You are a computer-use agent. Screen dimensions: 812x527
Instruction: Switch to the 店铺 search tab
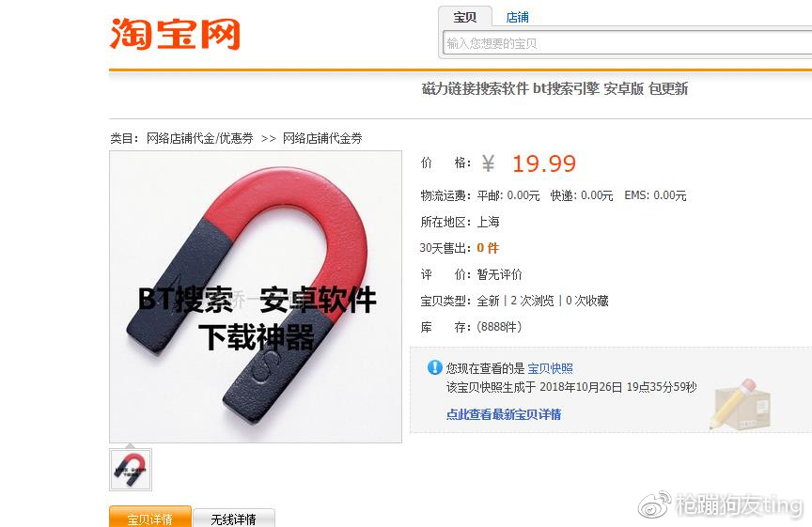click(x=517, y=18)
